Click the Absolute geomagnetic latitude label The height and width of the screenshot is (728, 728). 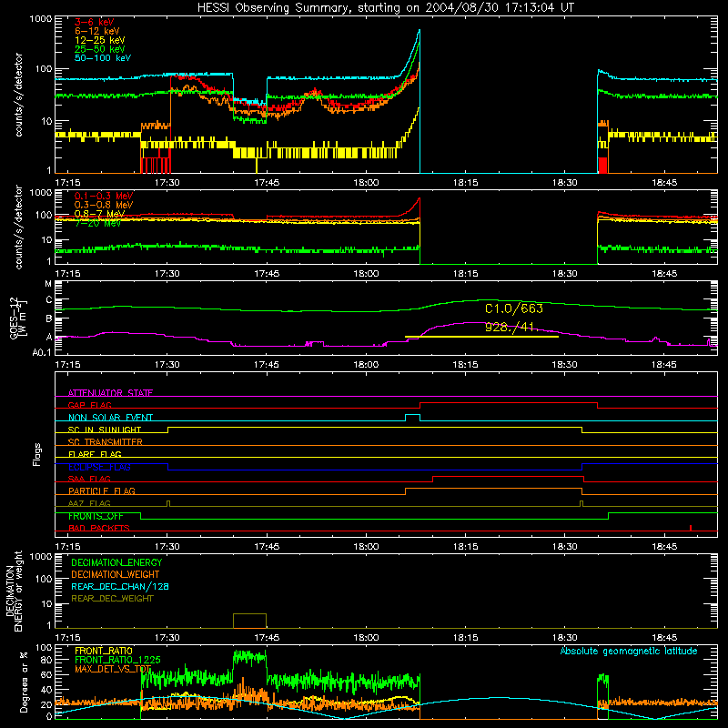click(629, 651)
